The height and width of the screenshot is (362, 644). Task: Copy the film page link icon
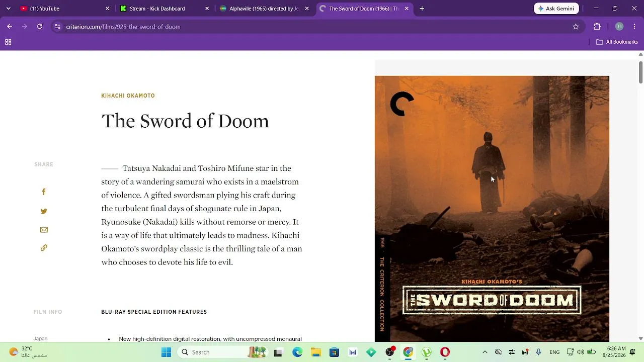pyautogui.click(x=44, y=248)
